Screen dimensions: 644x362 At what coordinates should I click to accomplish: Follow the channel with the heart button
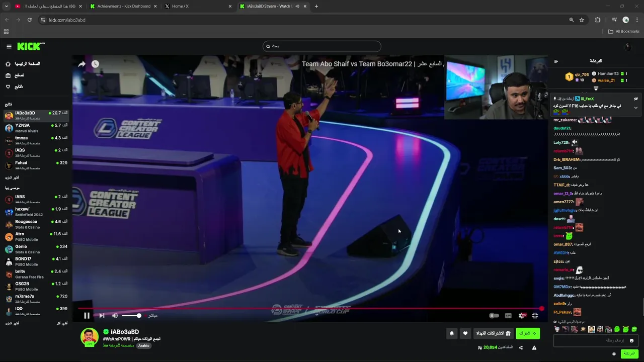(465, 333)
